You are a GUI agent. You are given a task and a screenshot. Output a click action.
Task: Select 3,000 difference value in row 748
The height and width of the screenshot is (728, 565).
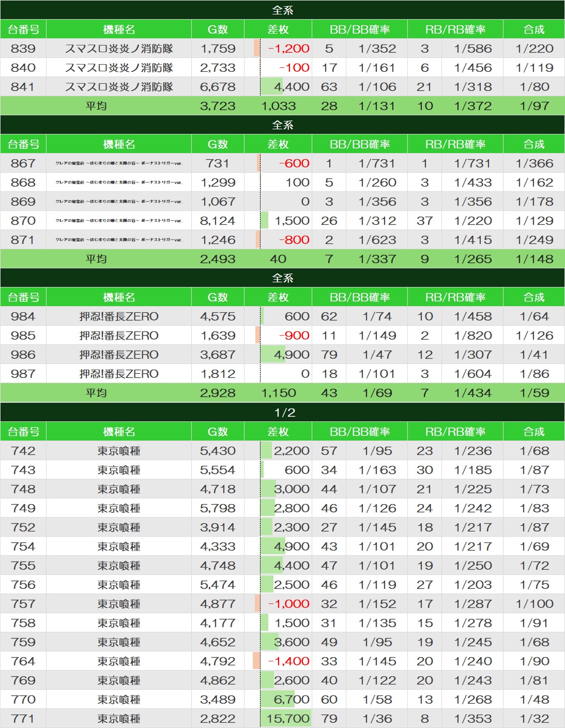[292, 489]
